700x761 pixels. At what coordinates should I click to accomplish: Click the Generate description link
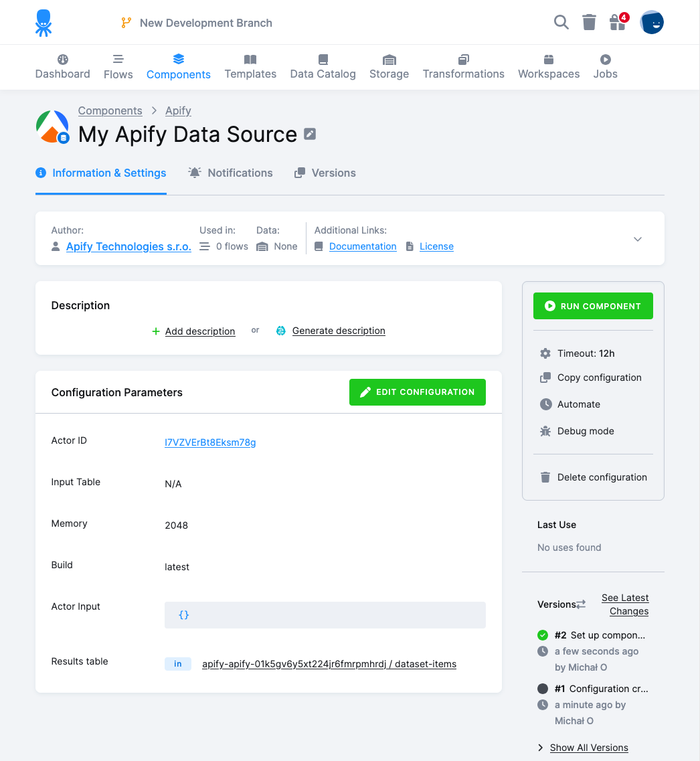pyautogui.click(x=338, y=331)
